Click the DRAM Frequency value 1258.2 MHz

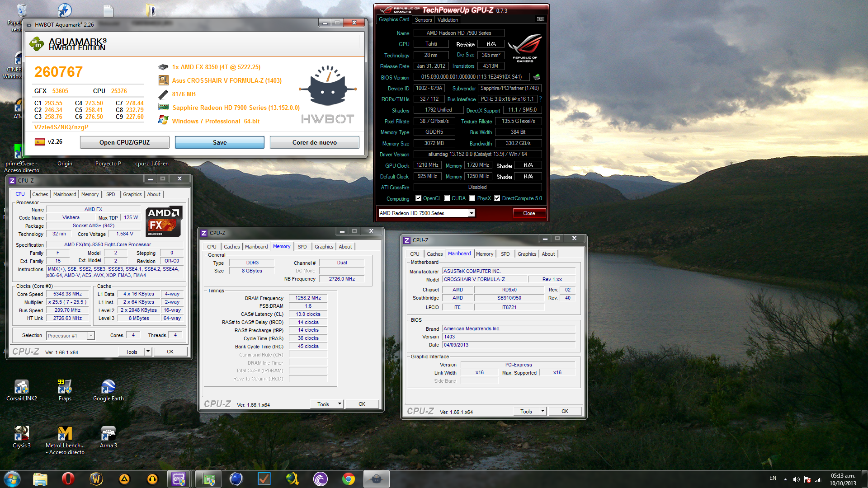308,298
